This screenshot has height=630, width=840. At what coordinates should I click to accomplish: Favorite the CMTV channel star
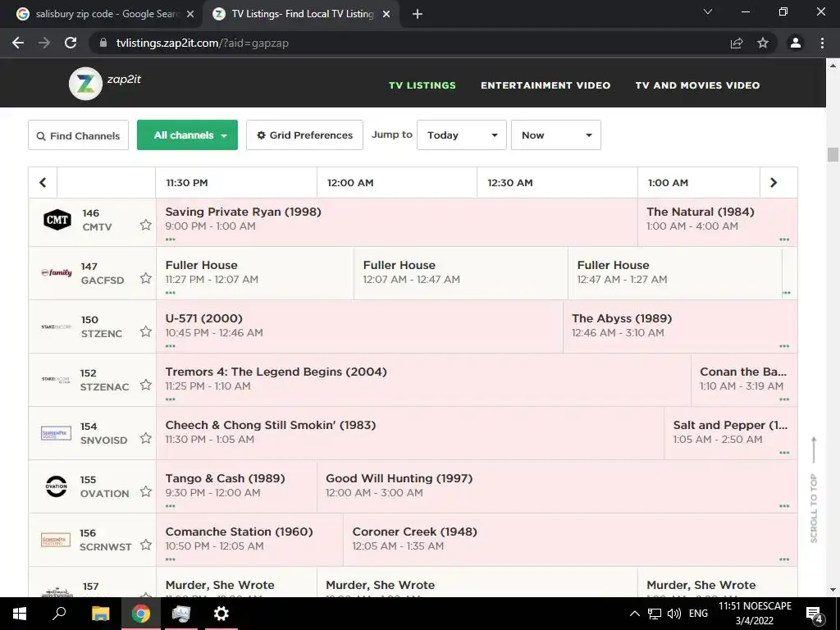(x=146, y=225)
